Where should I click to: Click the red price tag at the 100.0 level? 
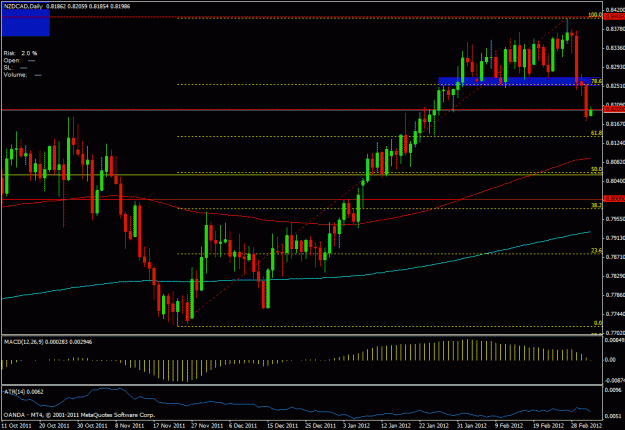coord(614,16)
